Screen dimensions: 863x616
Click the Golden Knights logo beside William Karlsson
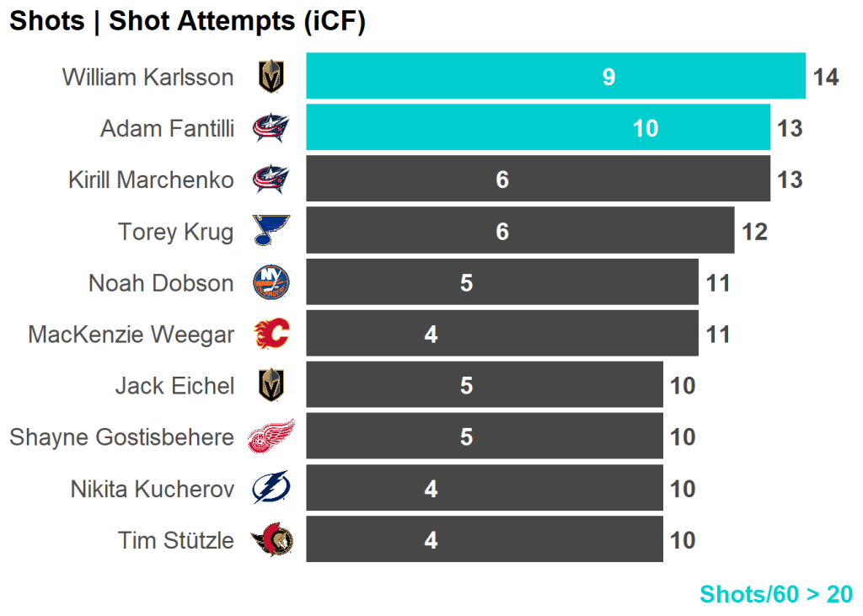pyautogui.click(x=271, y=78)
